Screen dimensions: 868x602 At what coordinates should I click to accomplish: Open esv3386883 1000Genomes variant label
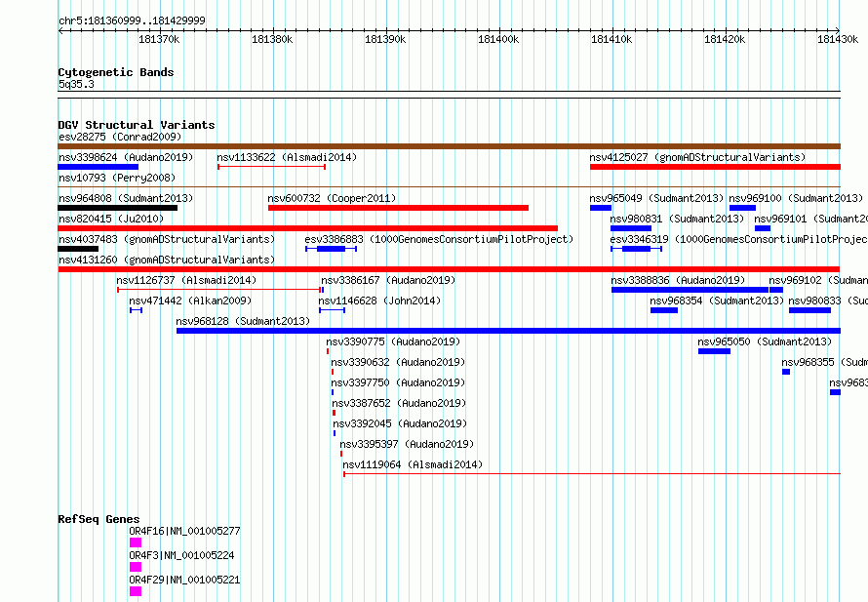pos(439,239)
